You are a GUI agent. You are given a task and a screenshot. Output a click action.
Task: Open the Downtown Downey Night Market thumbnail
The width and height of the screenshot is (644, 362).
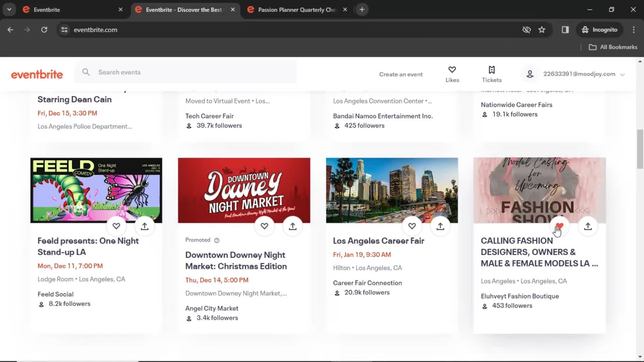click(244, 190)
